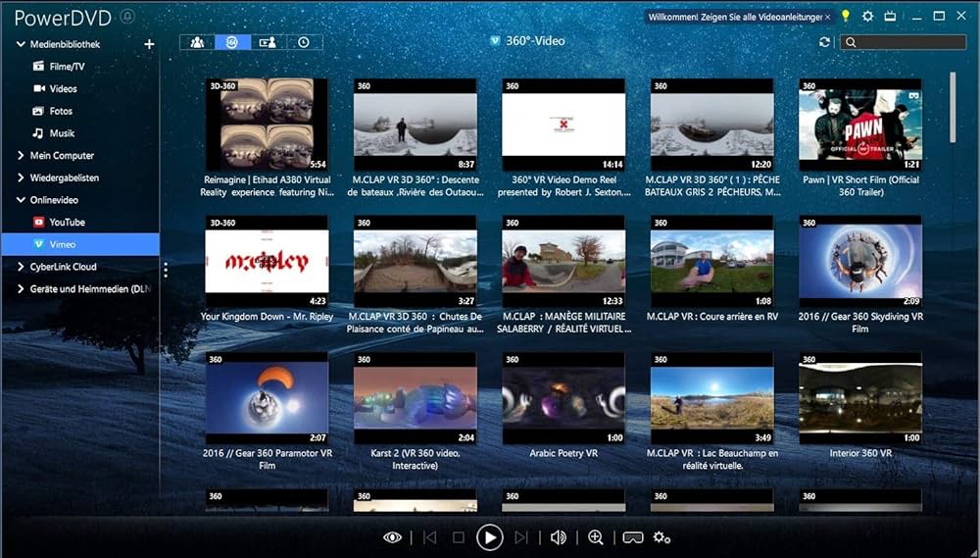Open M.CLAP Descente de bateaux video

point(415,126)
